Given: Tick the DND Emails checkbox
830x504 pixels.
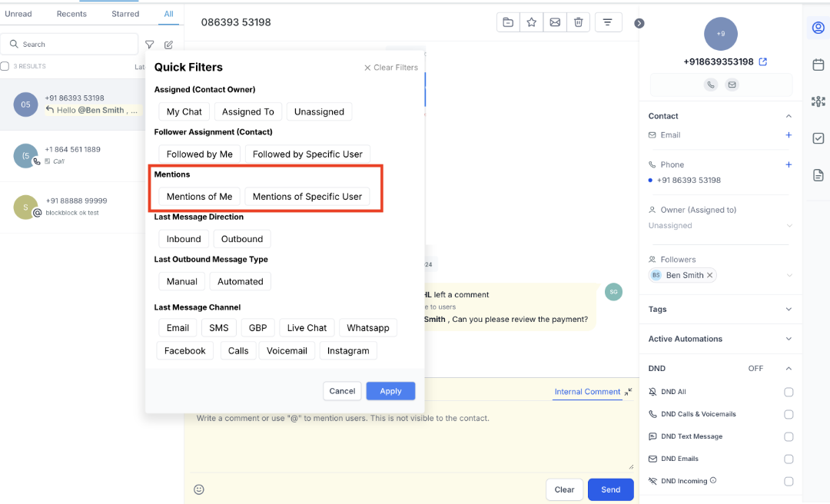Looking at the screenshot, I should tap(788, 459).
